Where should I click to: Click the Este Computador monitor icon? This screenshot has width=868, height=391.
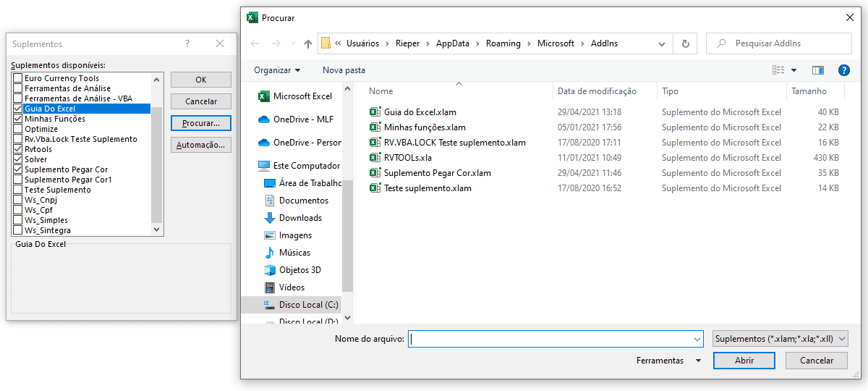(x=264, y=166)
